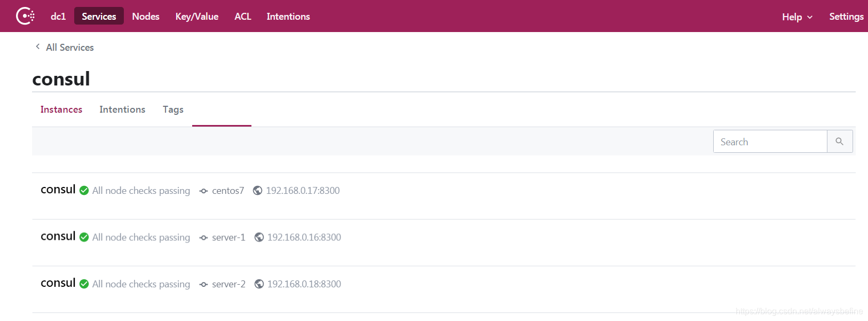Click 'All node checks passing' in the server-1 row
Image resolution: width=868 pixels, height=321 pixels.
point(141,237)
